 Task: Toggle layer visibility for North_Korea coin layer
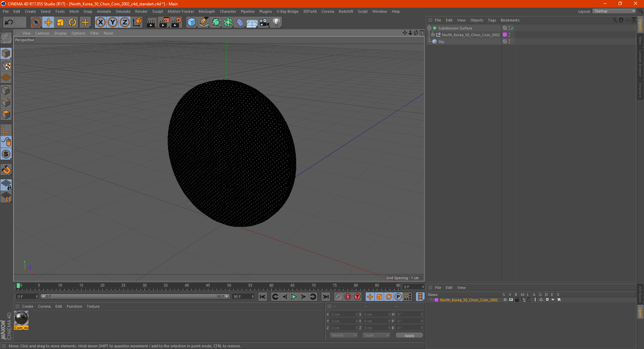(x=511, y=300)
